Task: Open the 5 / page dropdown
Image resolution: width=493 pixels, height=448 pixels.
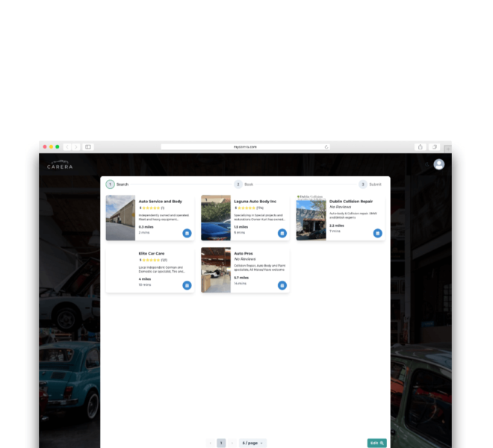Action: coord(252,443)
